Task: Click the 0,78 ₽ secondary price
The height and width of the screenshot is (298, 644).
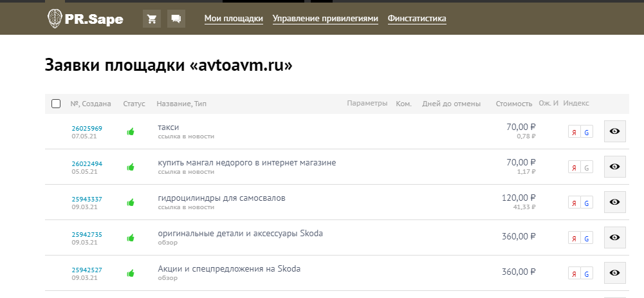Action: click(526, 136)
